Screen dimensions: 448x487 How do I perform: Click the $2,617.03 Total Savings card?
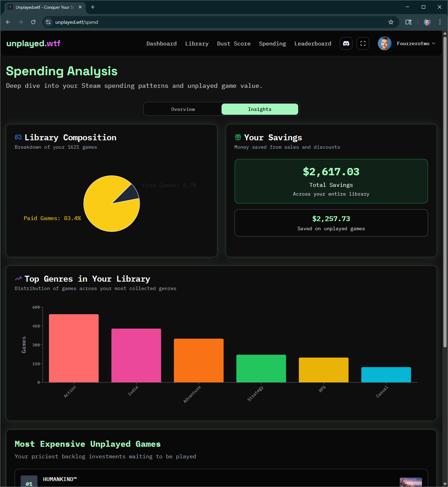(x=331, y=181)
